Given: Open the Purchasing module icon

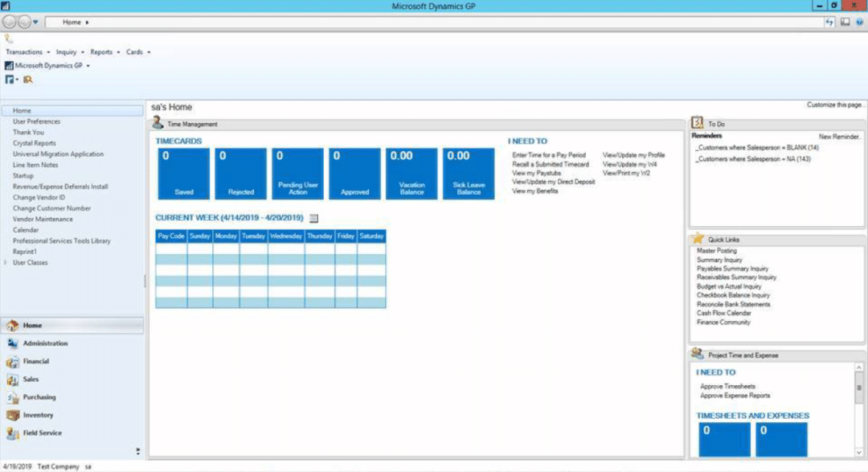Looking at the screenshot, I should click(14, 396).
